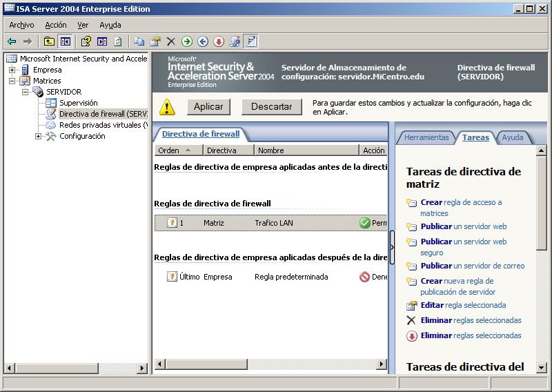Click the red X delete toolbar icon

pyautogui.click(x=171, y=42)
